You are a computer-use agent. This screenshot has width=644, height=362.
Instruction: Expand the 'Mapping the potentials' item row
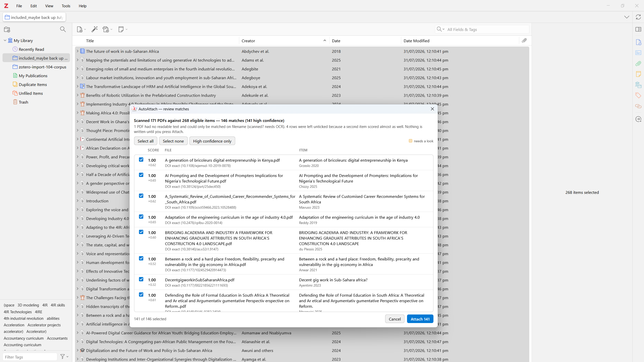(77, 60)
